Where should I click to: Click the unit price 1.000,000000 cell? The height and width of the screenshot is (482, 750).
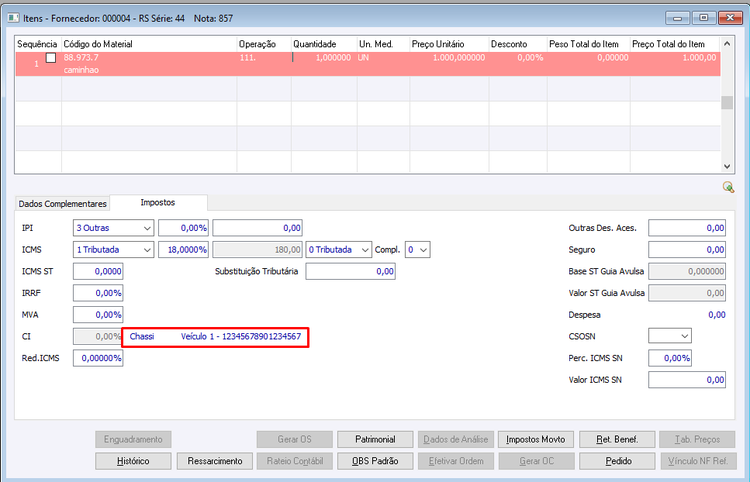459,57
